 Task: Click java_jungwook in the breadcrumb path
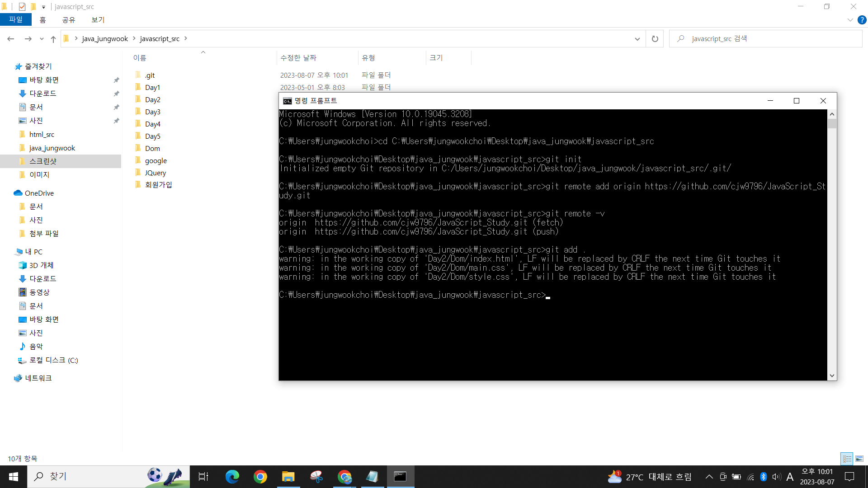point(105,39)
